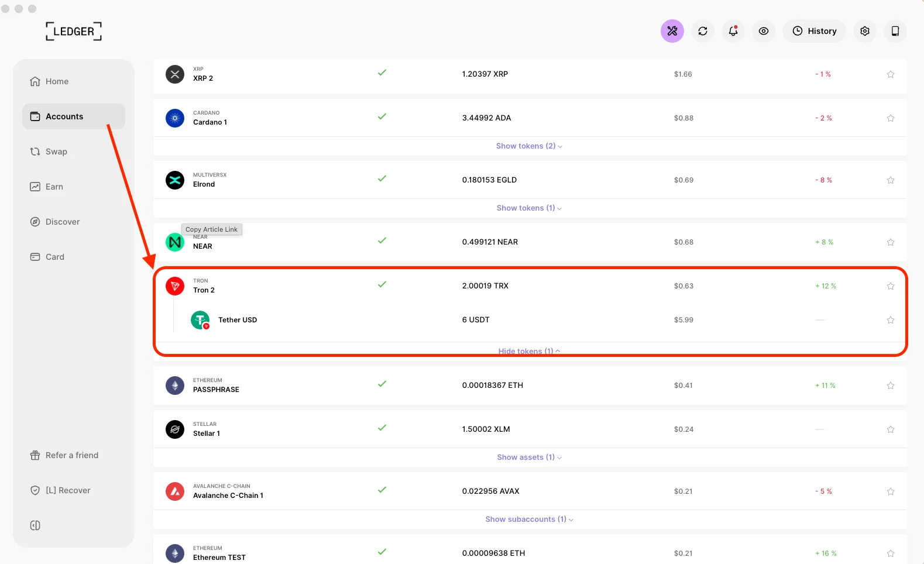Click the Avalanche C-Chain coin icon
This screenshot has height=564, width=924.
(175, 491)
